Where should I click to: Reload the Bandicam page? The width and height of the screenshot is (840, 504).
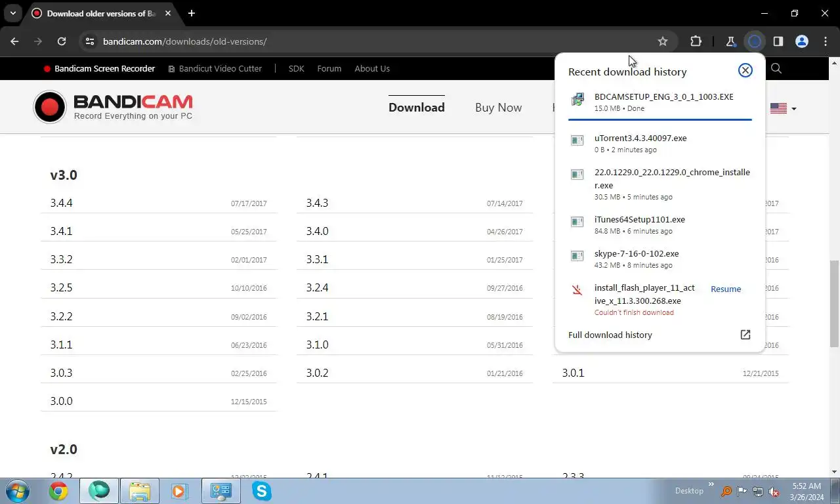pos(62,41)
